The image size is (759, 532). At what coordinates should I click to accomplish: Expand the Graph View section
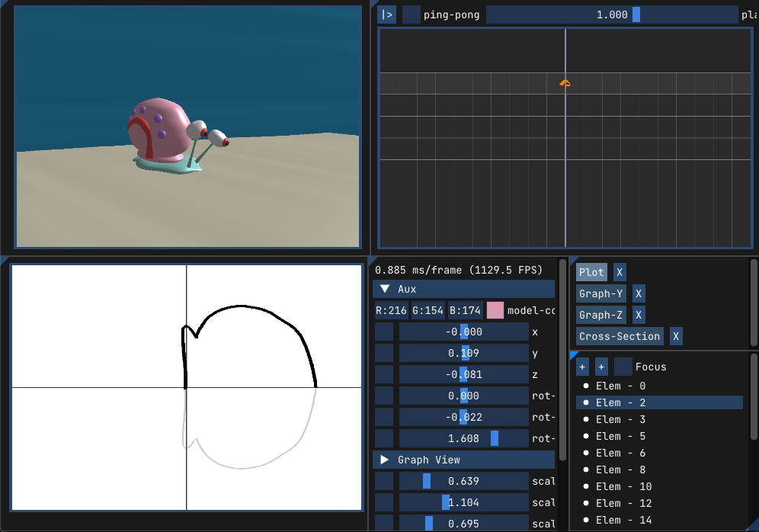click(x=464, y=460)
